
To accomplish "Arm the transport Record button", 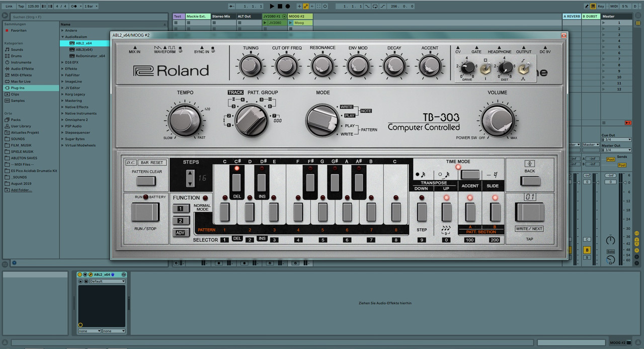I will 288,6.
